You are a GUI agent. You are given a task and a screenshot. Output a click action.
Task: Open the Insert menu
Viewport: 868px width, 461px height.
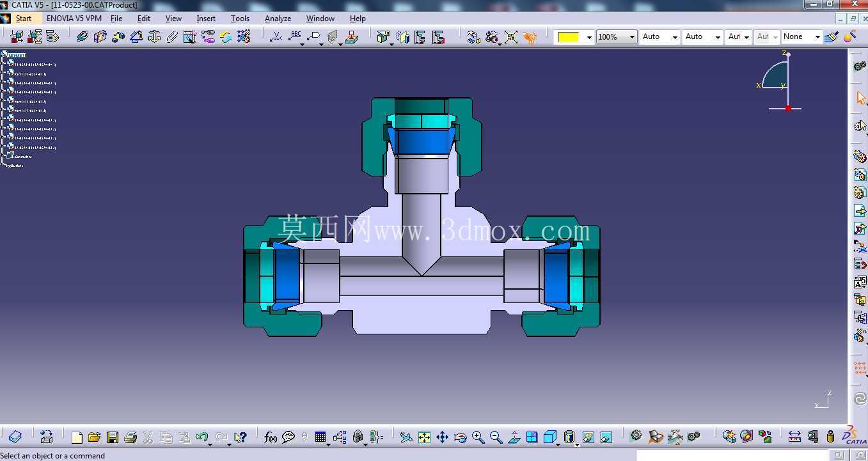[206, 19]
